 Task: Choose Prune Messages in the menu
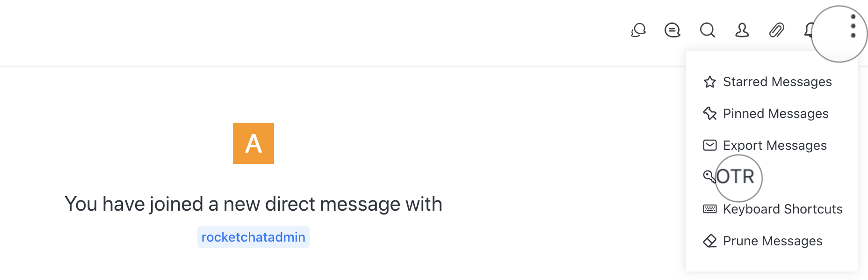pyautogui.click(x=772, y=241)
